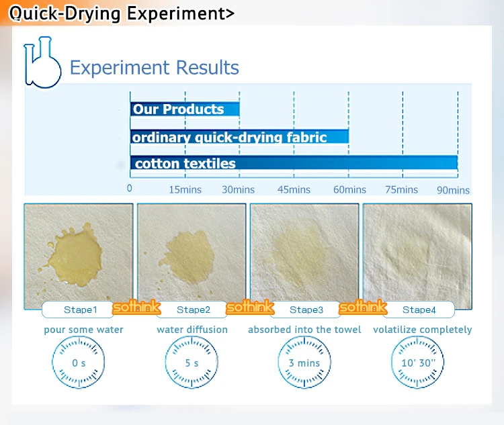Click the 'Stape3' label pill

[305, 310]
